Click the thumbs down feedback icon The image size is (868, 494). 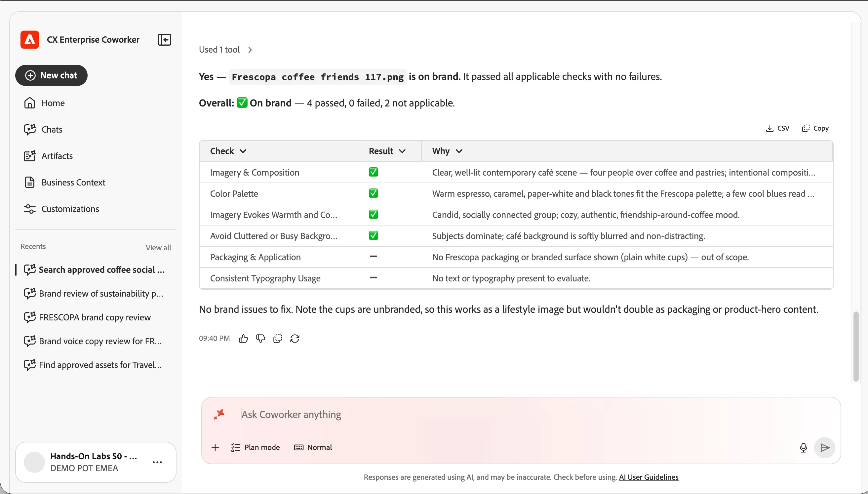point(260,339)
